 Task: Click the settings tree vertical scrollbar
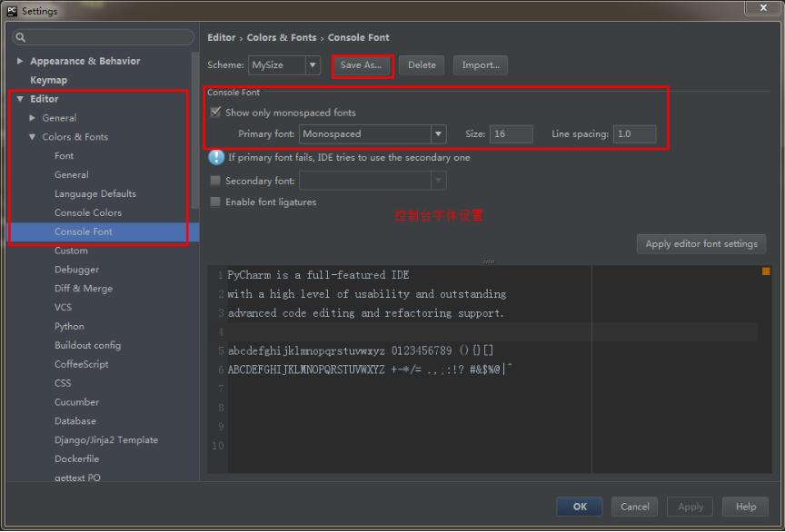point(195,130)
